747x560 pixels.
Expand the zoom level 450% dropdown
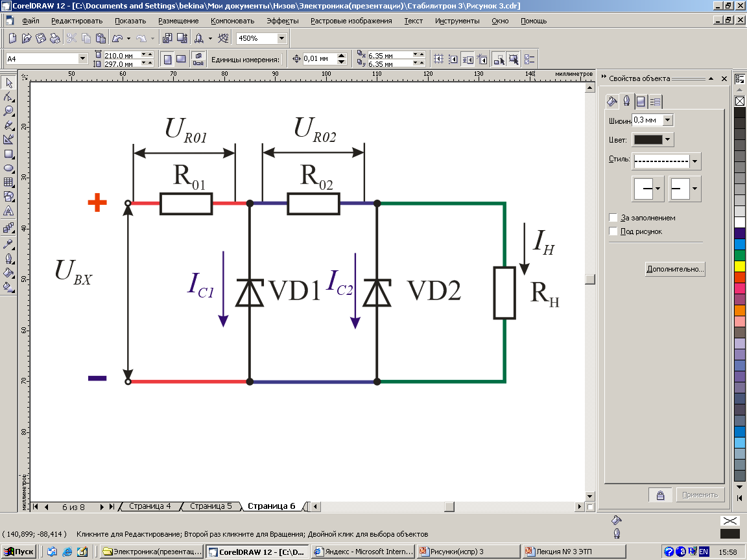click(281, 38)
